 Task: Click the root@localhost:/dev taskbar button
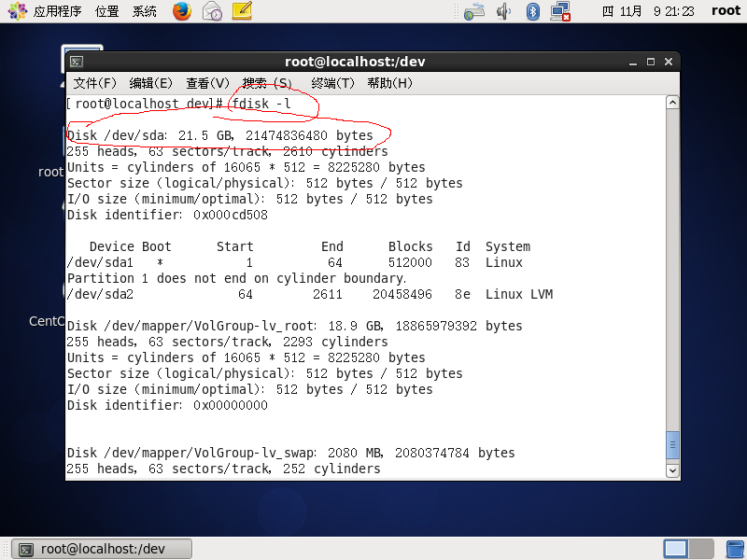(x=103, y=549)
